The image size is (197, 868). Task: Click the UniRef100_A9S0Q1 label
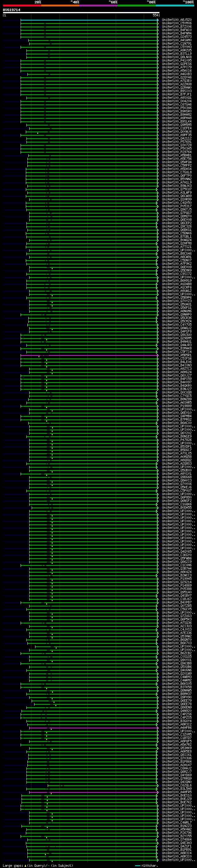(x=177, y=98)
